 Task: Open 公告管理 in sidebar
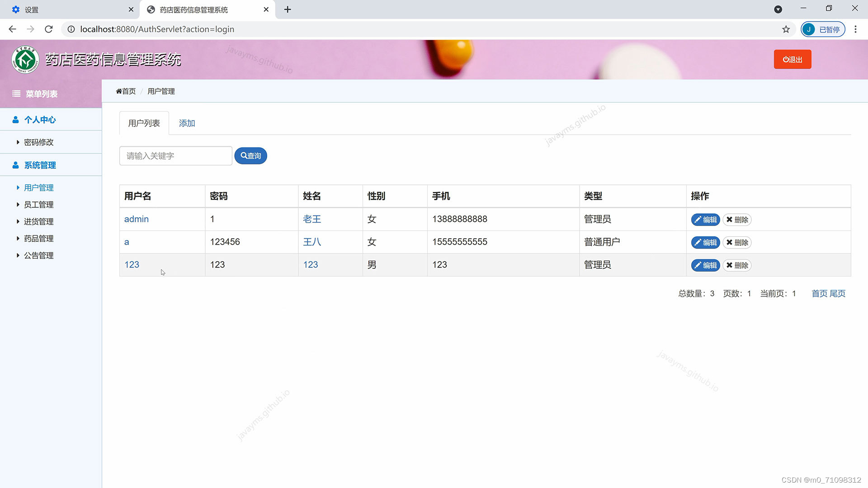point(38,255)
